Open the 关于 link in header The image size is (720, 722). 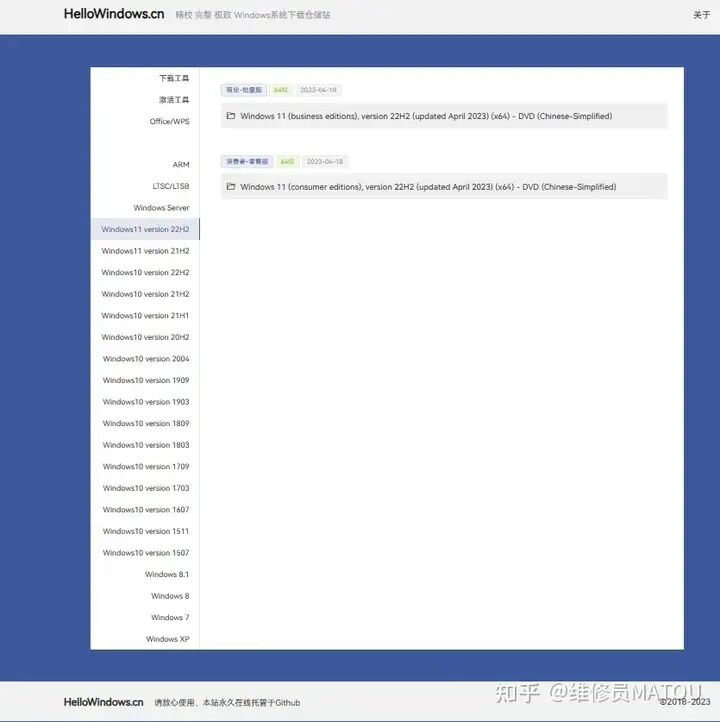click(701, 15)
